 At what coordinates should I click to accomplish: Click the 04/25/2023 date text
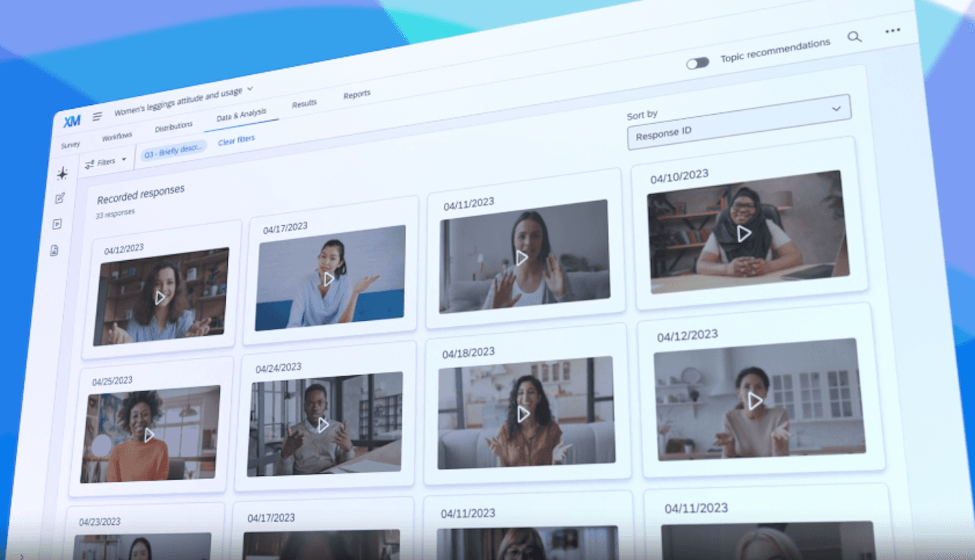(x=112, y=382)
